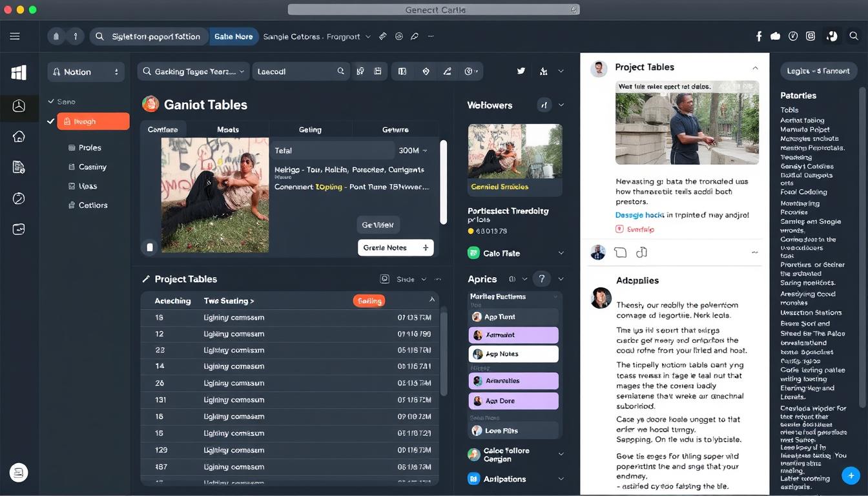Screen dimensions: 868x496
Task: Open the document page icon in sidebar
Action: [19, 167]
